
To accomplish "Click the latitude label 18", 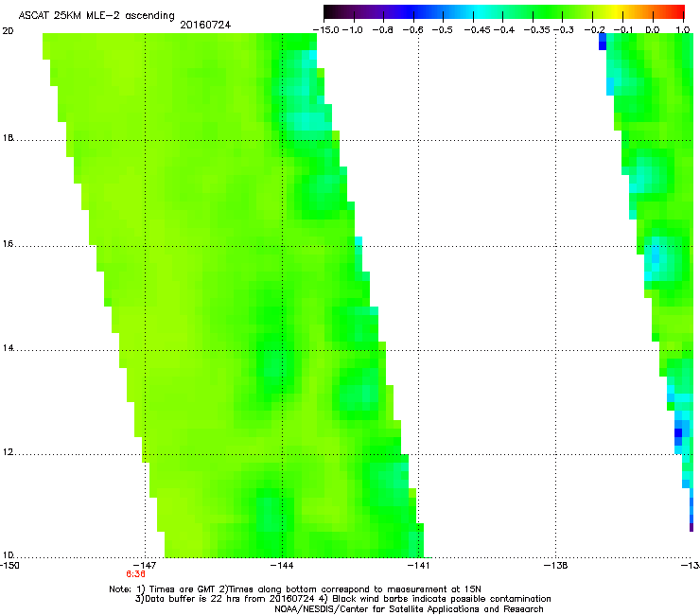I will click(x=8, y=138).
